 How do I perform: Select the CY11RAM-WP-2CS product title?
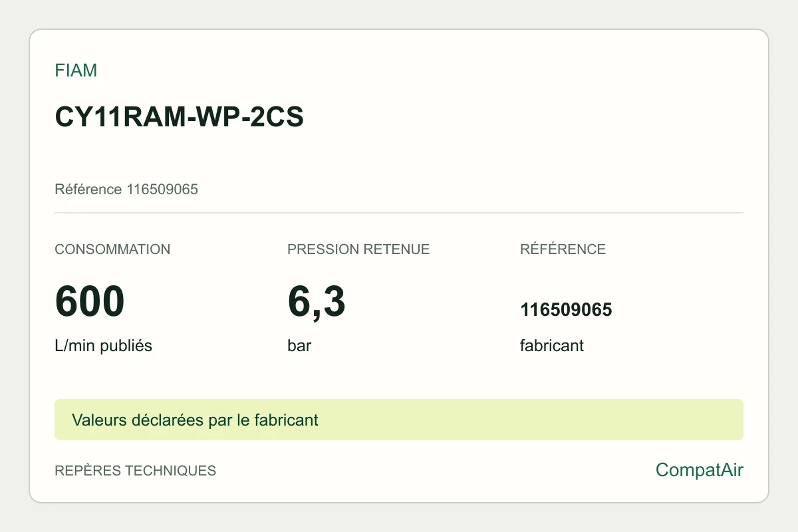click(x=179, y=117)
